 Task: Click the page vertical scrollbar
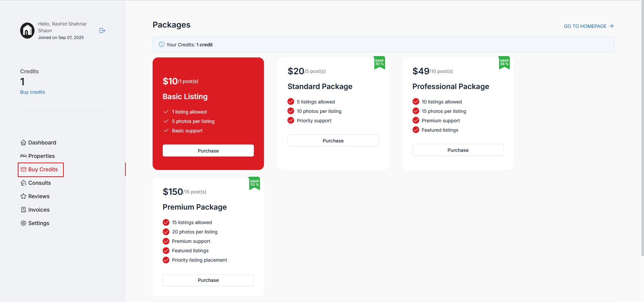642,128
